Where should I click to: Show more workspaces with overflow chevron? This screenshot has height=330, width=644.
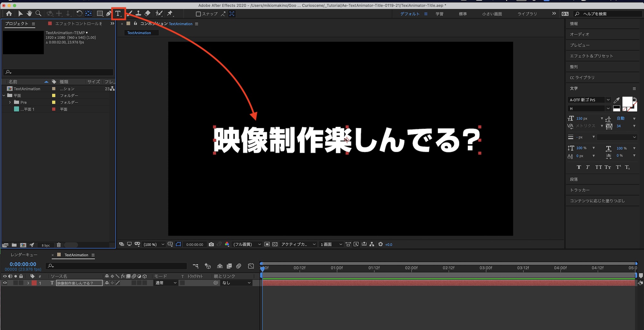pos(554,14)
